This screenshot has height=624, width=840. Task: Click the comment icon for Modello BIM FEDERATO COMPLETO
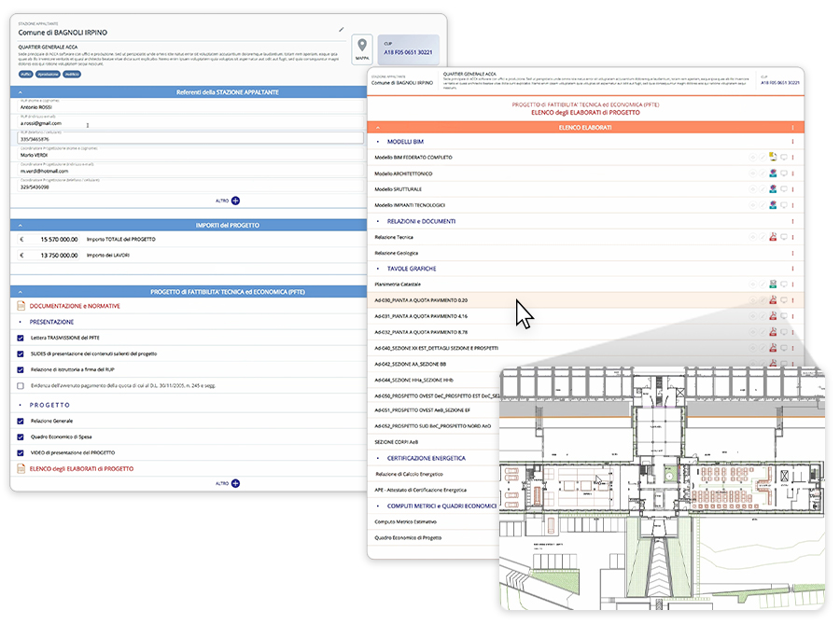click(784, 158)
